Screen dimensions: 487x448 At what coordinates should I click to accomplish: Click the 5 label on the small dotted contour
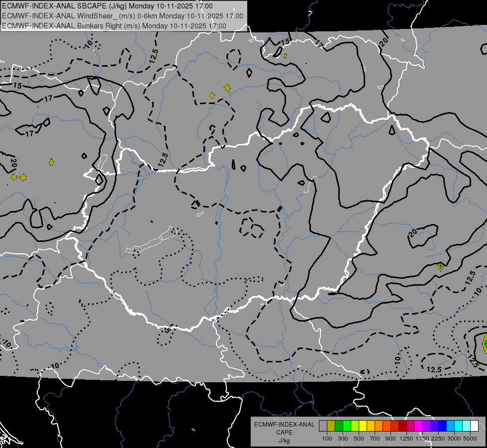pyautogui.click(x=167, y=330)
